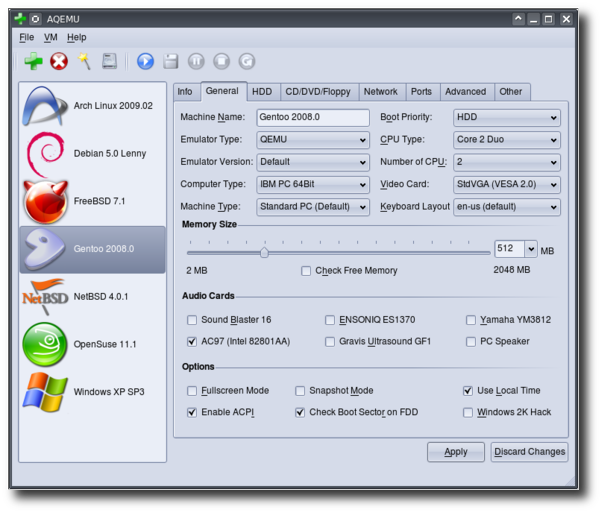
Task: Enable Windows 2K Hack checkbox
Action: 468,412
